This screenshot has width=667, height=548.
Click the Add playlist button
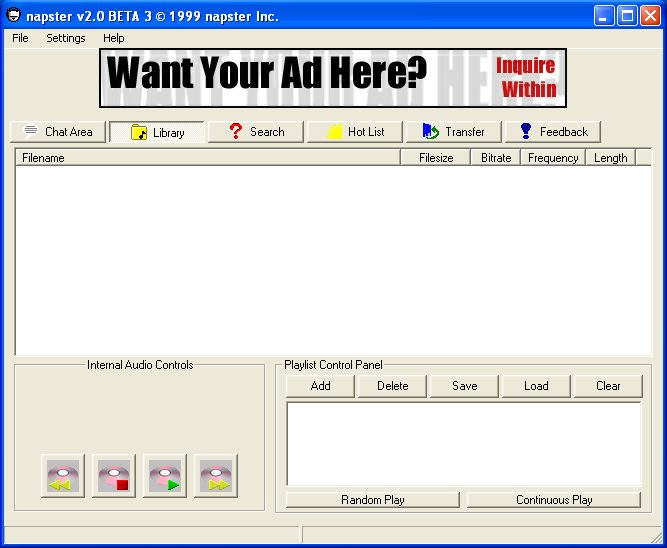pyautogui.click(x=320, y=386)
